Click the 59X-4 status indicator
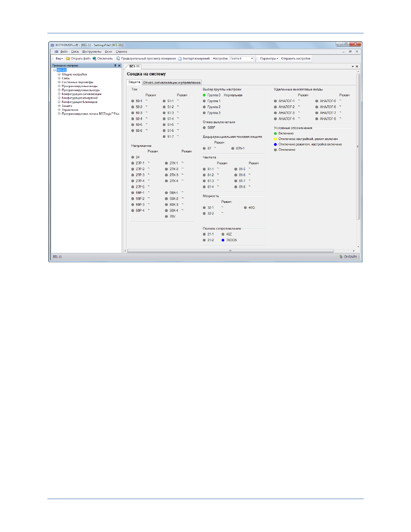 pyautogui.click(x=166, y=211)
